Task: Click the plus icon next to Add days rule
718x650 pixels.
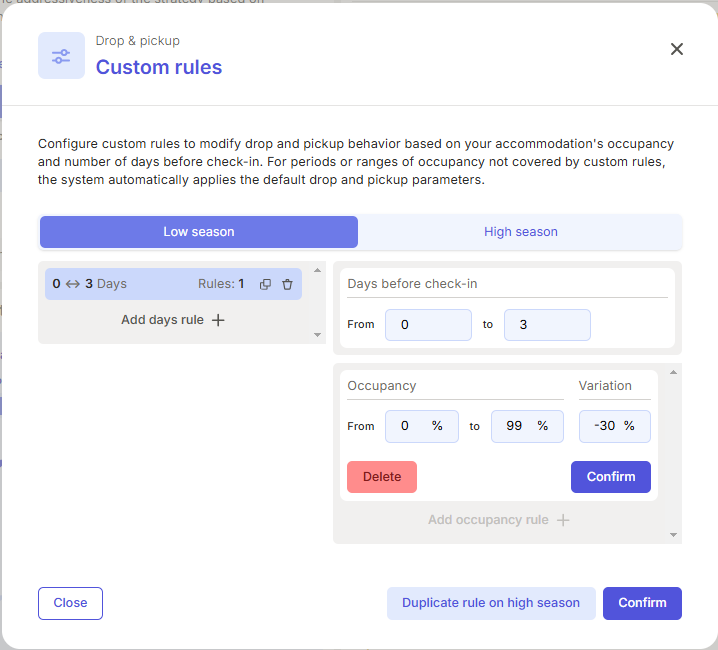Action: 218,320
